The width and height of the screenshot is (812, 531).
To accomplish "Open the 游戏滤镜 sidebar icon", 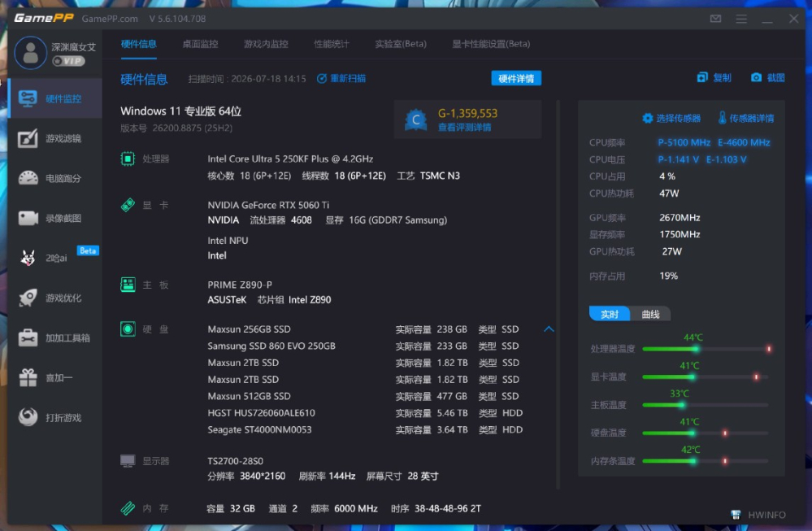I will tap(28, 138).
